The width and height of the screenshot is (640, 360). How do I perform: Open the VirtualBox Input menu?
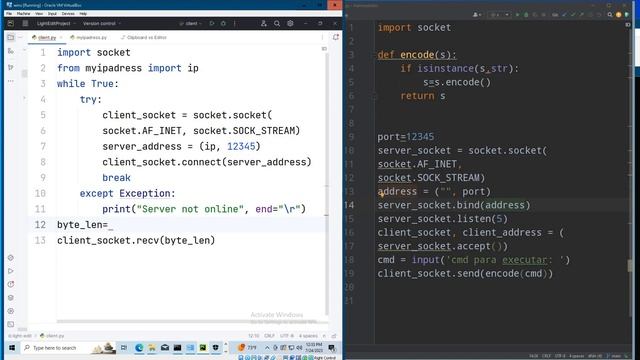tap(52, 13)
